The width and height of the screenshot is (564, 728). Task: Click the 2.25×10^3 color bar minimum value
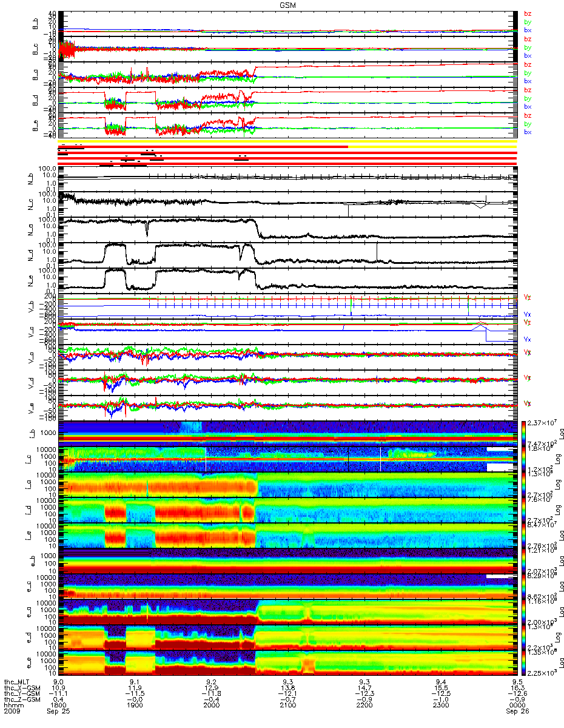(x=542, y=673)
